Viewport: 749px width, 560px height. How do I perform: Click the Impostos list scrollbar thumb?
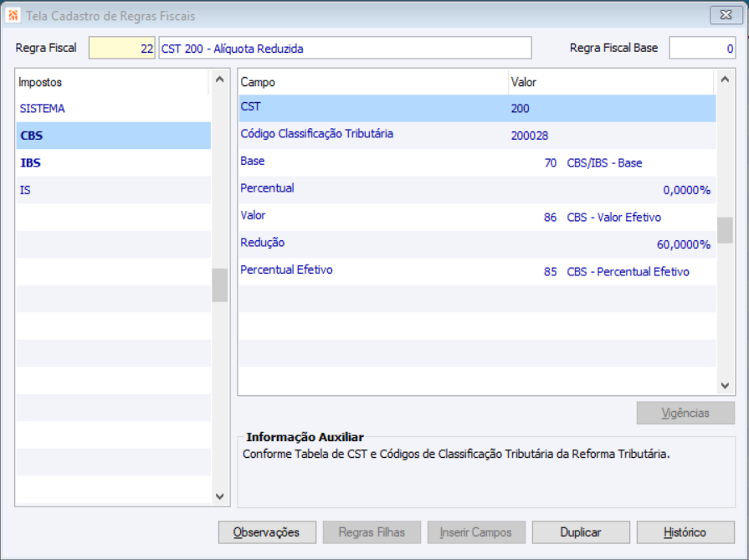click(x=220, y=285)
